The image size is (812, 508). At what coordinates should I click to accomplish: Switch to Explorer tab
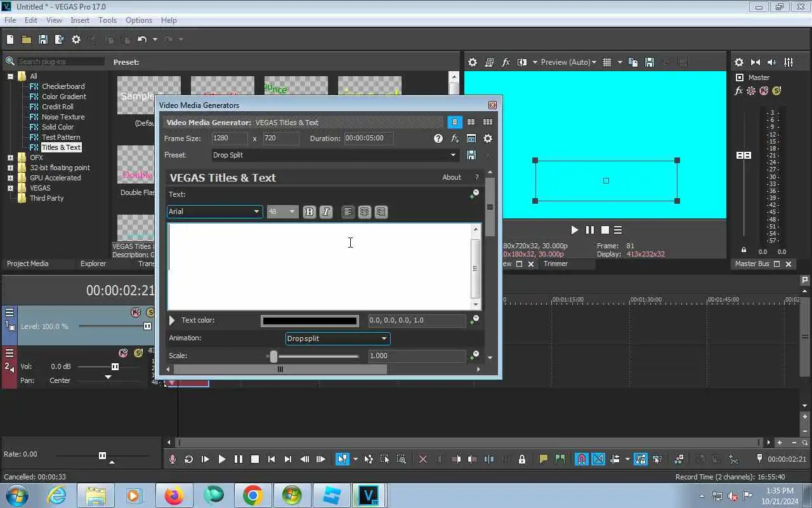(x=93, y=264)
